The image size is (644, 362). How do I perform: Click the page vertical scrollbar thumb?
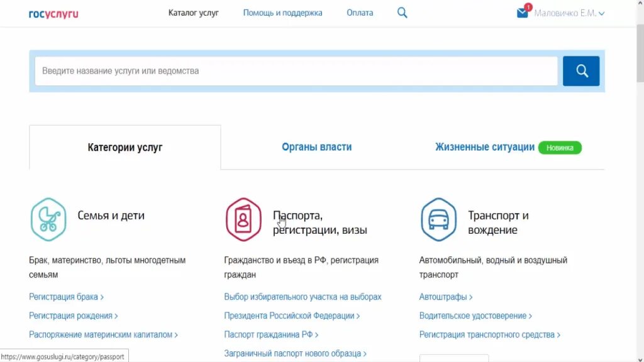(x=640, y=53)
